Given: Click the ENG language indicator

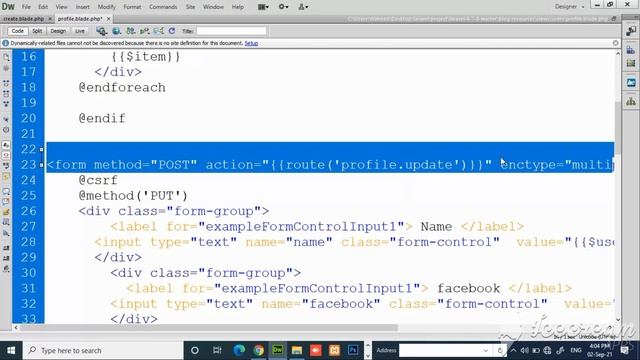Looking at the screenshot, I should click(x=576, y=351).
